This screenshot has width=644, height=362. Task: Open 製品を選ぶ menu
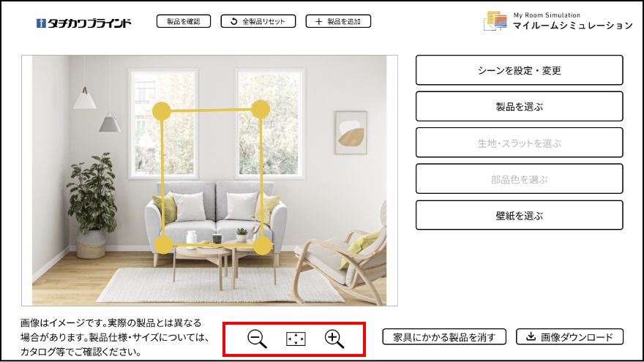click(x=519, y=106)
